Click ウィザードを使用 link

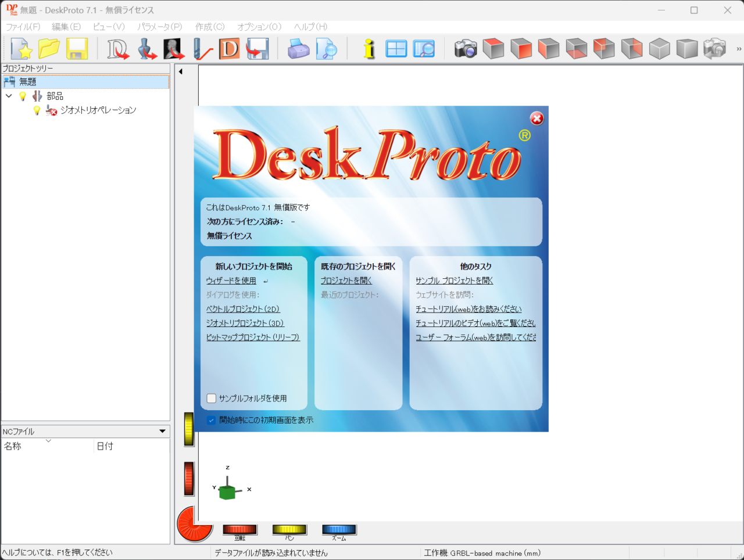point(231,281)
